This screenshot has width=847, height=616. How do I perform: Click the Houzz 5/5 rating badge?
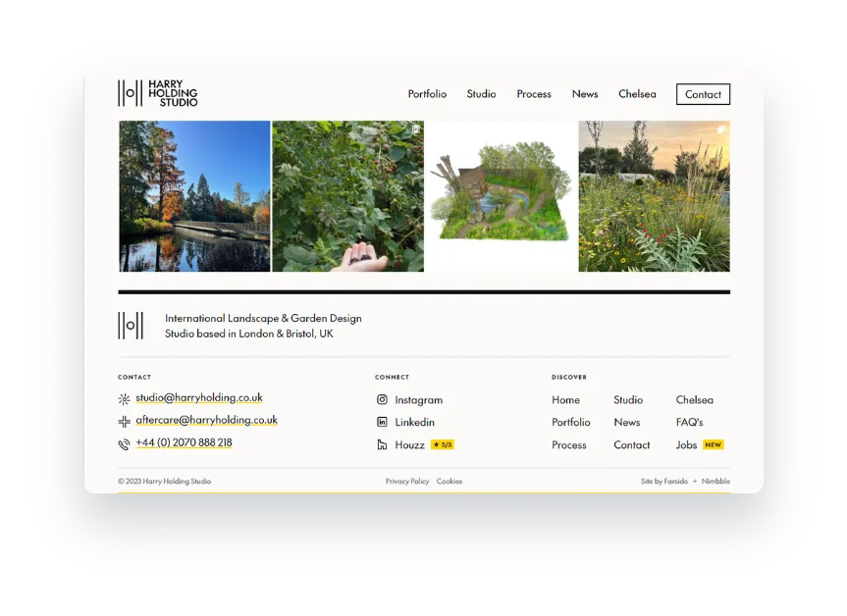pos(443,445)
